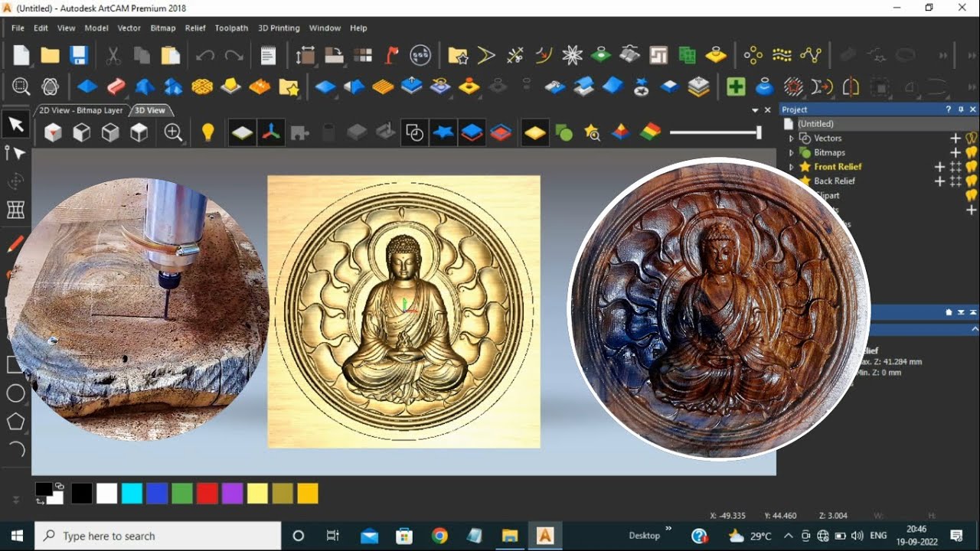Pick the red colour swatch
Viewport: 980px width, 551px height.
(207, 494)
